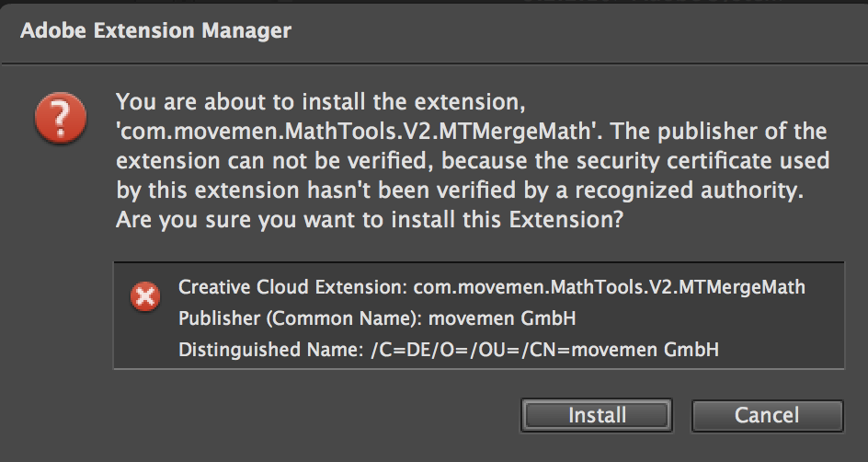This screenshot has height=462, width=868.
Task: Click the certificate details box border area
Action: click(479, 315)
